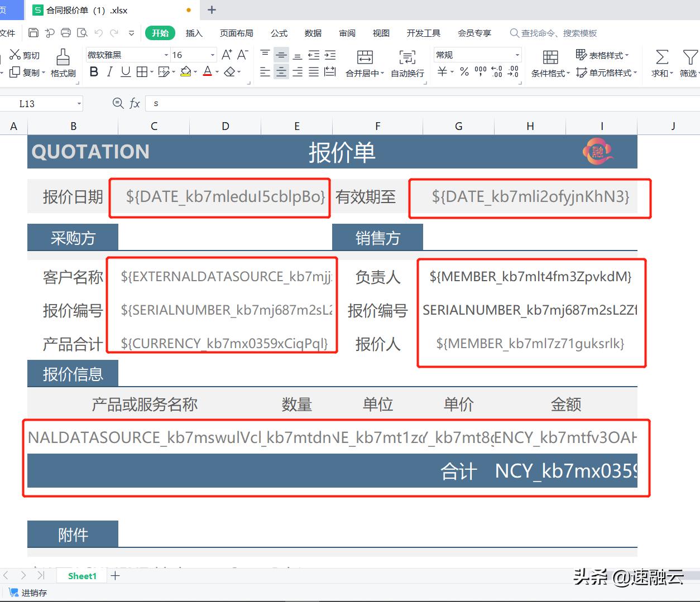Open Conditional Formatting (条件格式)
This screenshot has width=700, height=602.
tap(550, 62)
